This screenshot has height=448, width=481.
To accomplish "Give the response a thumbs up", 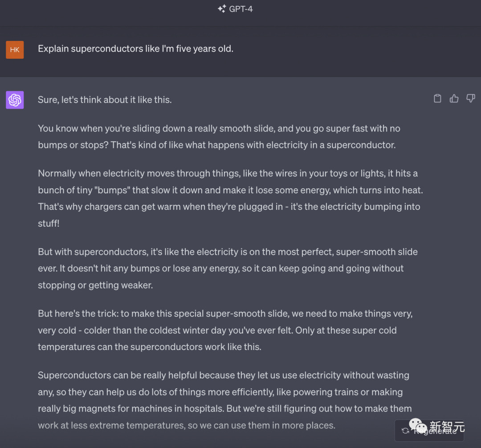I will point(454,99).
